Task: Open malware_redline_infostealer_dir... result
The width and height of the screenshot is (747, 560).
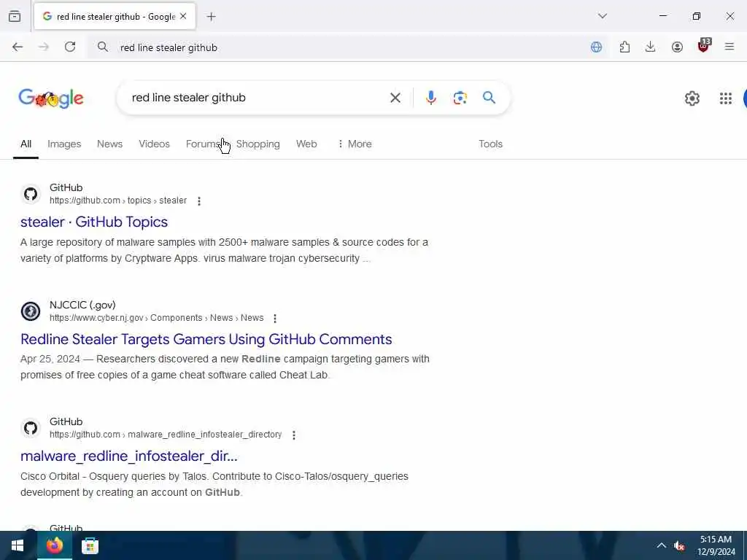Action: click(128, 456)
